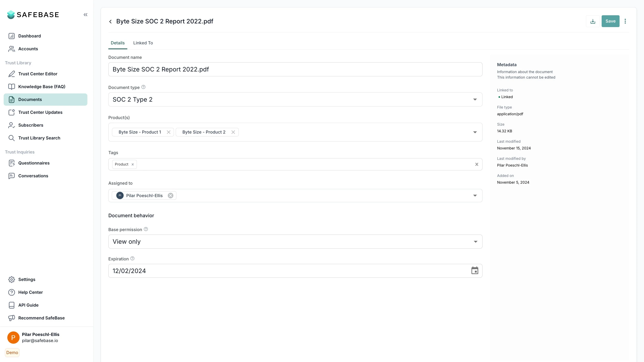Remove Byte Size - Product 1 chip

168,132
